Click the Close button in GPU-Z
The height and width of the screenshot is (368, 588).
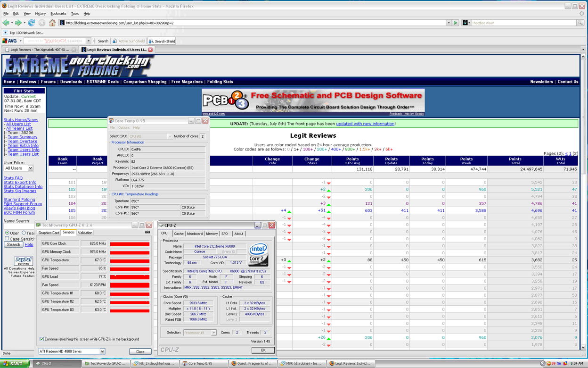click(x=140, y=351)
